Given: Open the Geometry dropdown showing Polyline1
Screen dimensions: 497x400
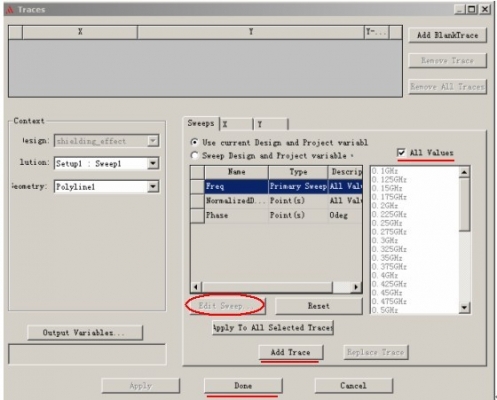Looking at the screenshot, I should click(x=153, y=186).
